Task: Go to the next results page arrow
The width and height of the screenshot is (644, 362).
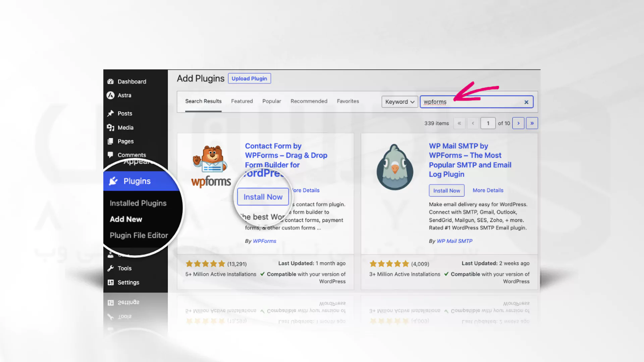Action: (x=518, y=123)
